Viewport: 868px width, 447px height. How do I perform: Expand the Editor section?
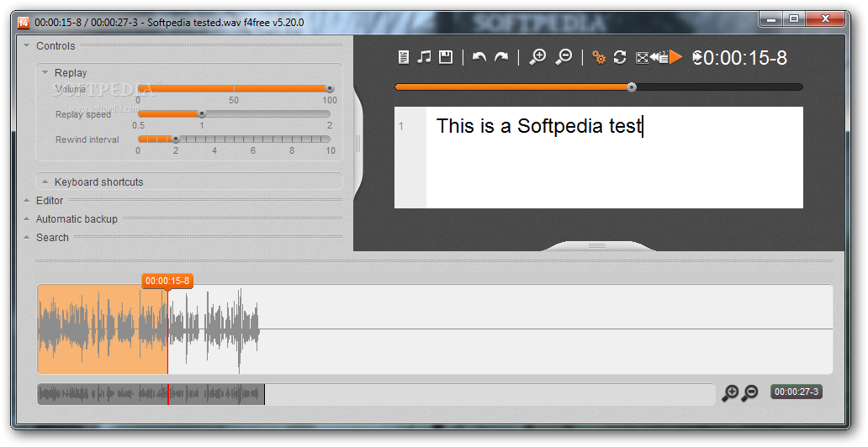click(x=27, y=200)
